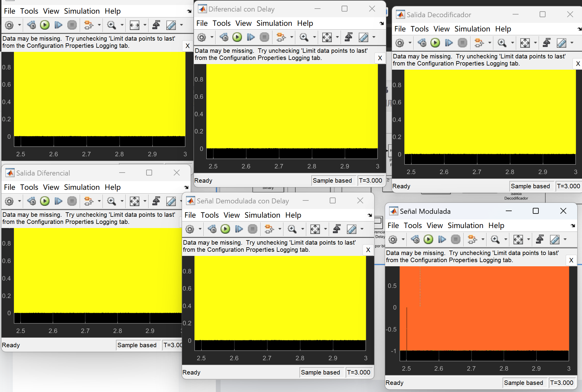
Task: Click Step Forward icon in Señal Modulada scope
Action: pos(442,239)
